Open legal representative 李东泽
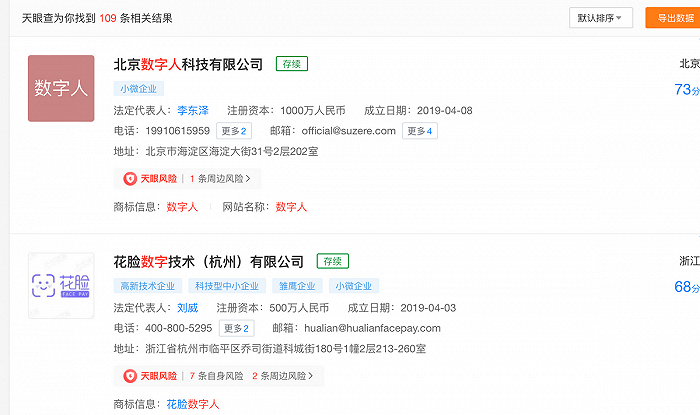Screen dimensions: 700x415 coord(193,111)
